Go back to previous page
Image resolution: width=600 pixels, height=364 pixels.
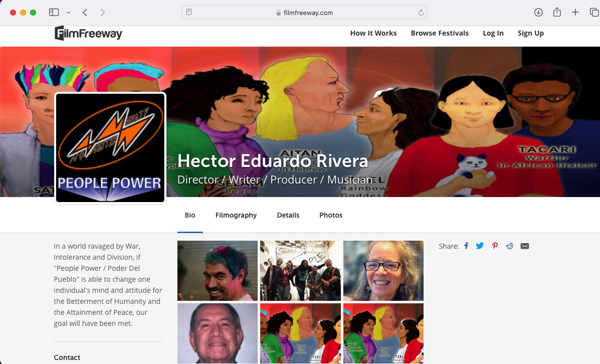pyautogui.click(x=85, y=12)
